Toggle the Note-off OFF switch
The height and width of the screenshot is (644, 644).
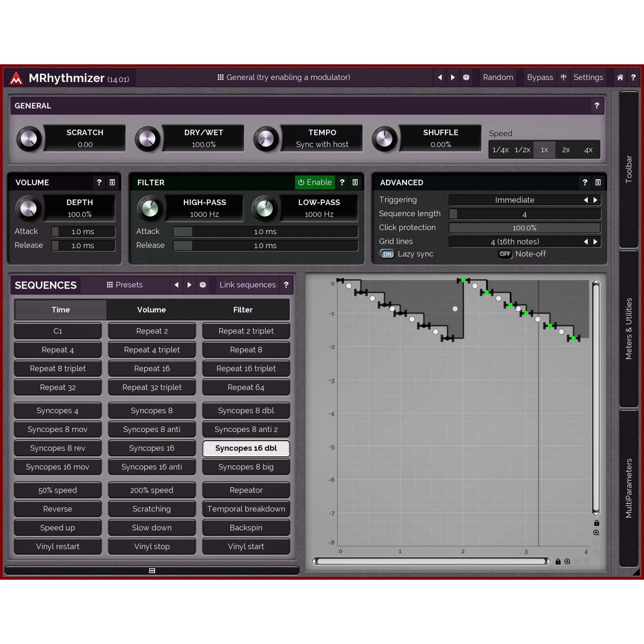pos(505,254)
